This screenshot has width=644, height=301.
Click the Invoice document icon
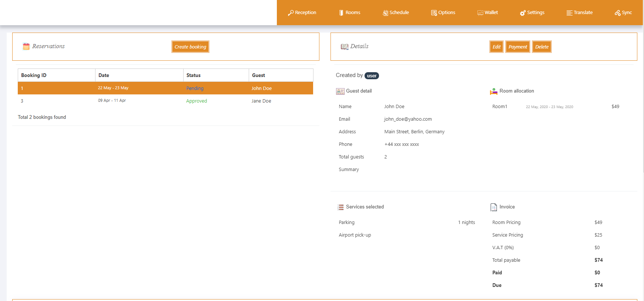[x=494, y=207]
